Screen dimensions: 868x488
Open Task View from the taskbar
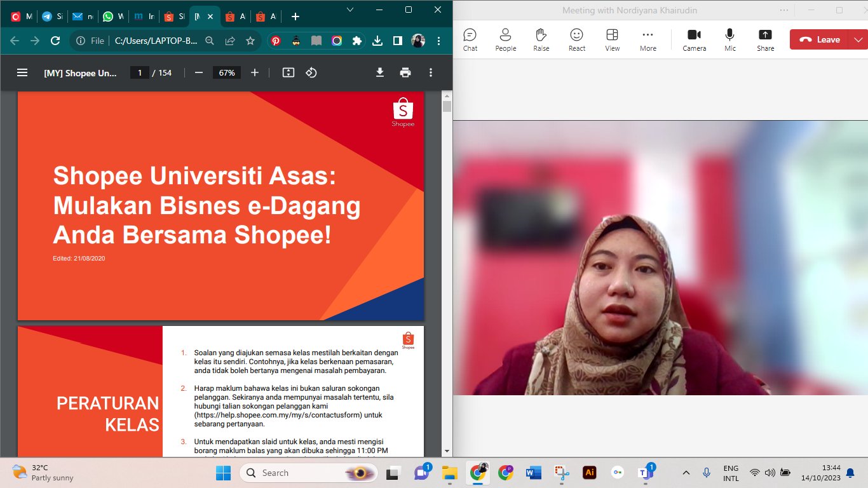point(393,473)
